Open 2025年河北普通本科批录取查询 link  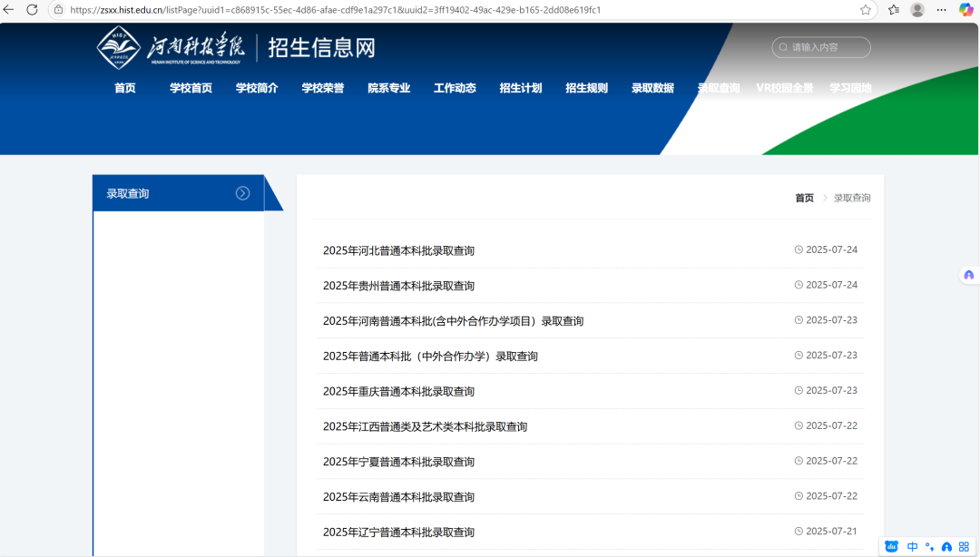pos(399,249)
